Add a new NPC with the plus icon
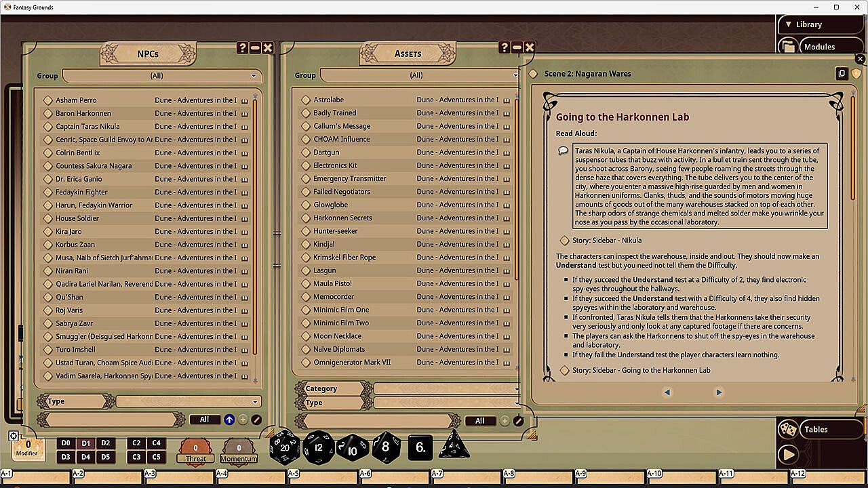The height and width of the screenshot is (488, 868). [243, 420]
